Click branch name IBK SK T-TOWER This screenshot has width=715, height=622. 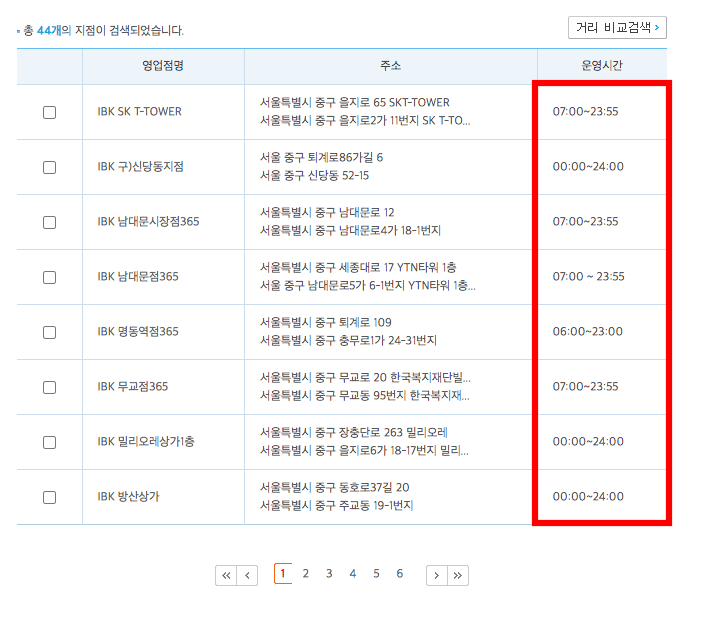click(140, 112)
